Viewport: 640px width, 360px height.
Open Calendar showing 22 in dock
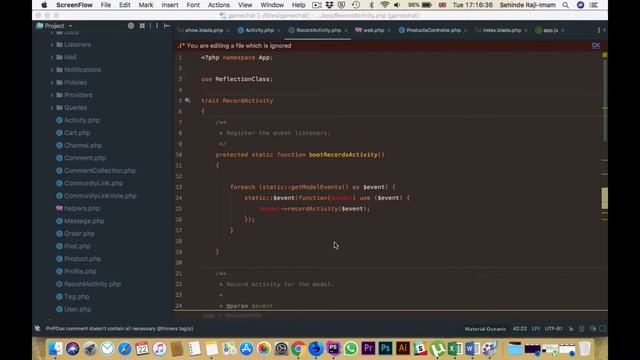point(142,349)
